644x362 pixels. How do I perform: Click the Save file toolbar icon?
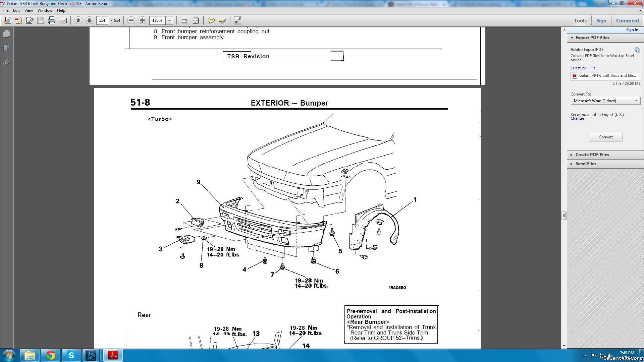(x=41, y=20)
